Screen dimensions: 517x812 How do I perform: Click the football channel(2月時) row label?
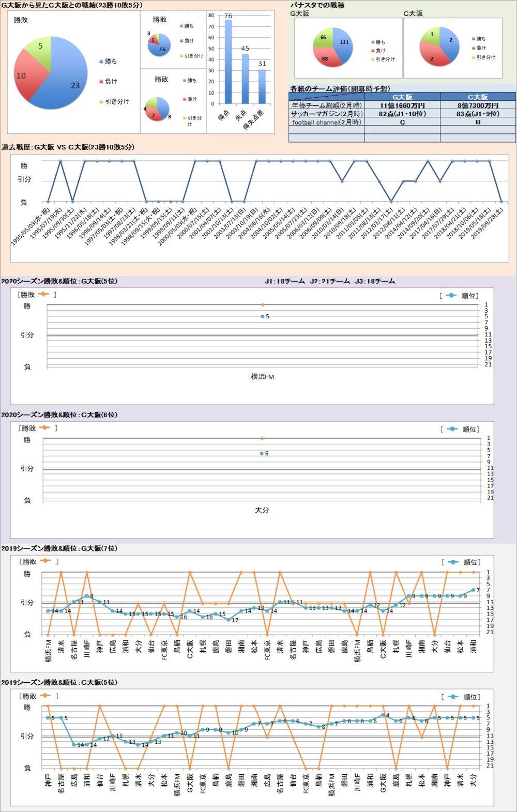click(326, 122)
